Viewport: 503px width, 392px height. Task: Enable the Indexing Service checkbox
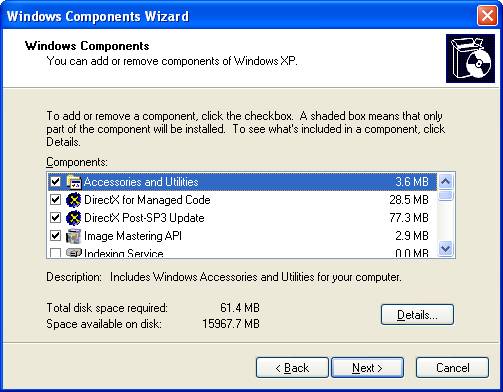tap(55, 253)
